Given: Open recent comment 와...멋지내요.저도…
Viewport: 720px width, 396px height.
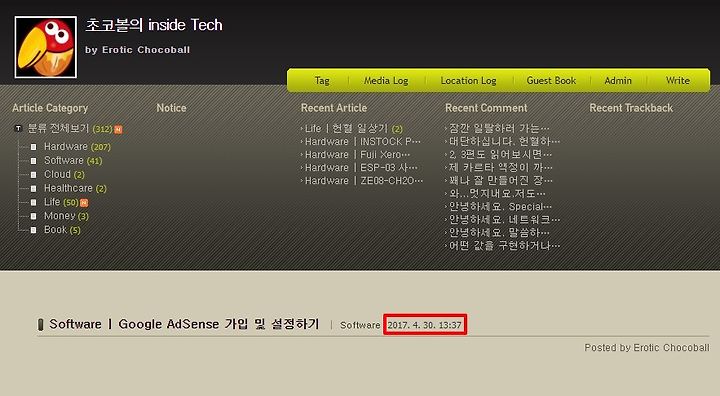Looking at the screenshot, I should point(497,193).
